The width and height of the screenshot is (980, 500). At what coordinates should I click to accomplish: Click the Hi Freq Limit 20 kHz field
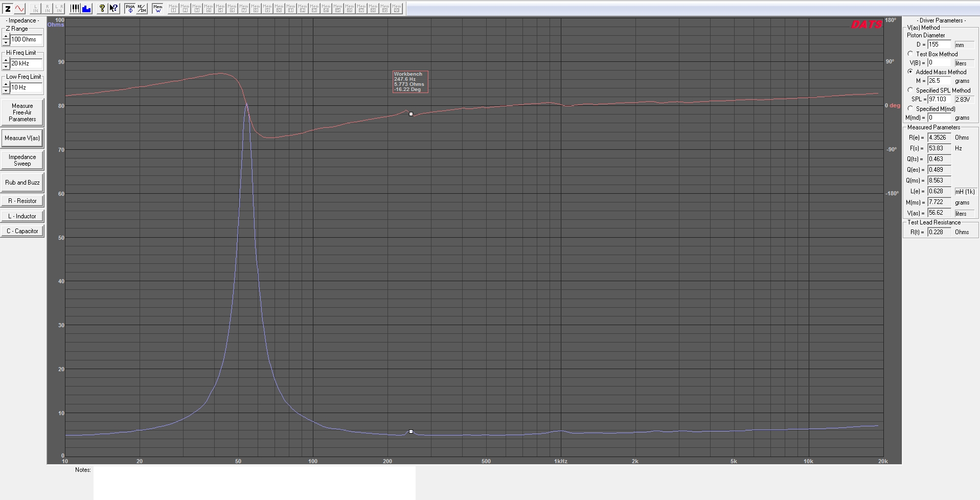(27, 63)
